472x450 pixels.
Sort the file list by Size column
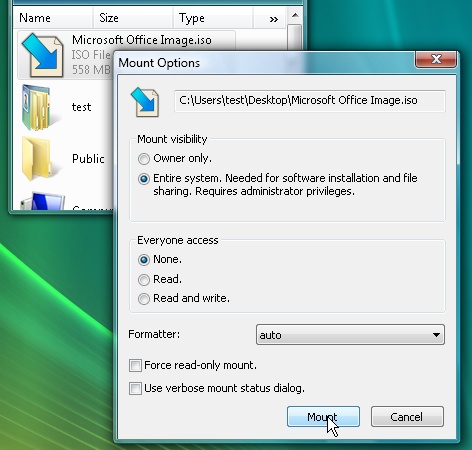[x=133, y=18]
